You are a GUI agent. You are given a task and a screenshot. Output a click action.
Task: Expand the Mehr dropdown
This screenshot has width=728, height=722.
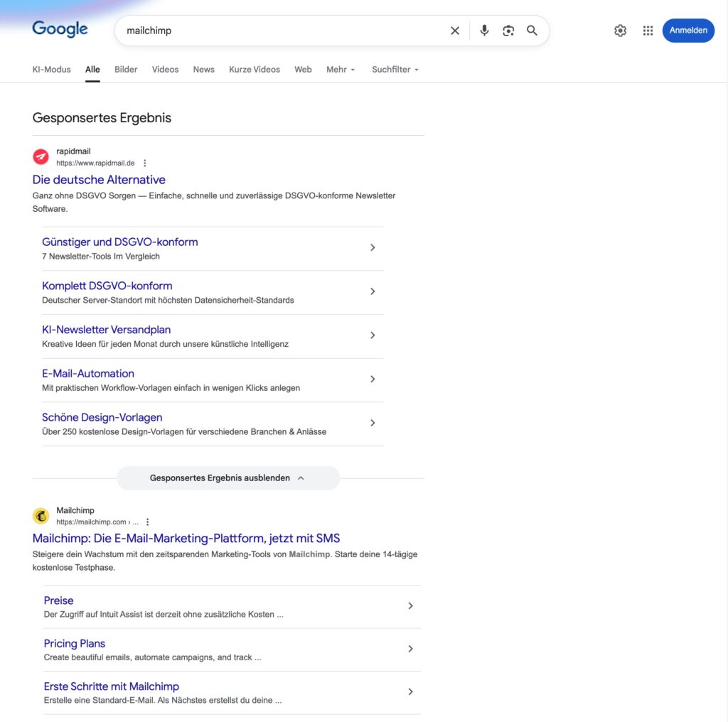(341, 70)
